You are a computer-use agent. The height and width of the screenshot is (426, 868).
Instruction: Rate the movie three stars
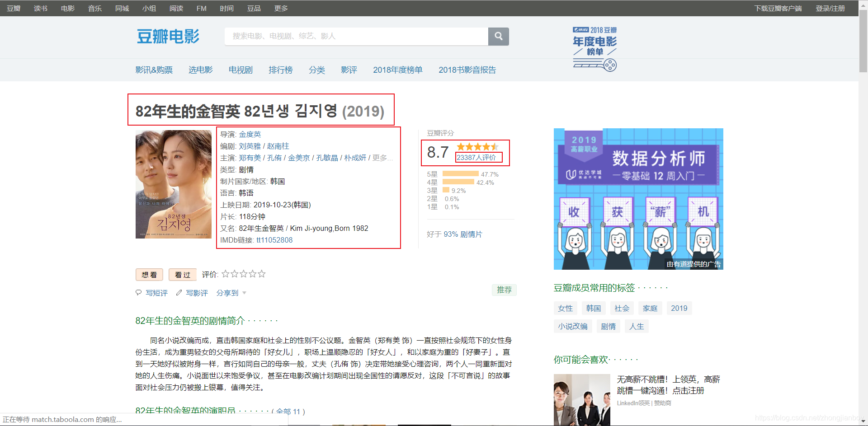pos(243,274)
